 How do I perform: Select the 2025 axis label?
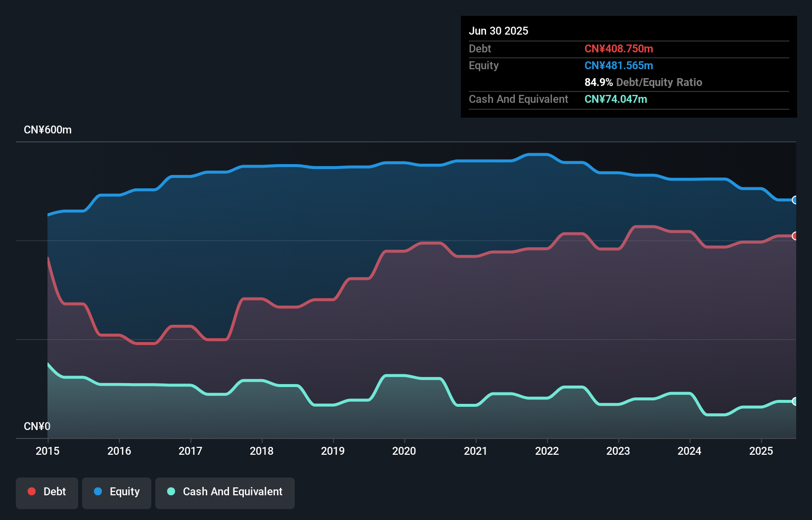761,451
